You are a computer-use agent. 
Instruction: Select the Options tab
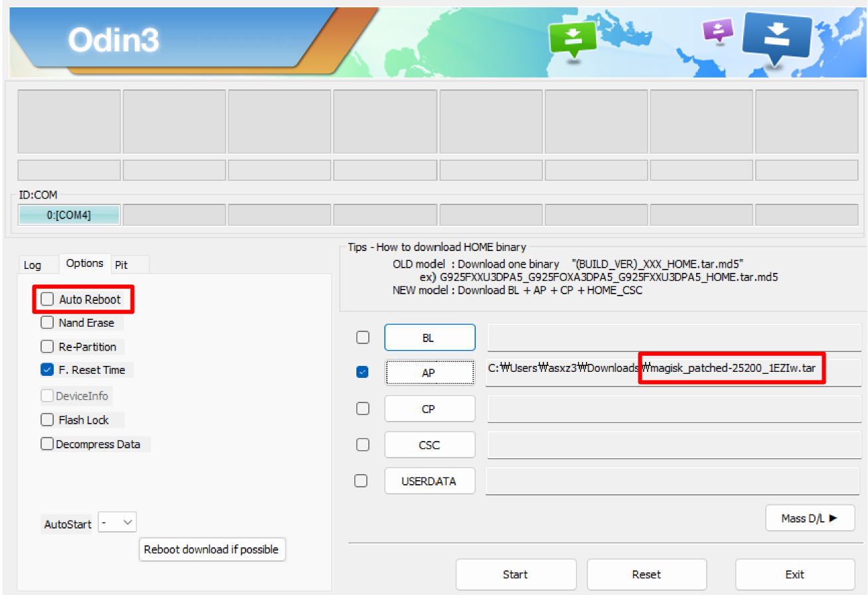85,263
